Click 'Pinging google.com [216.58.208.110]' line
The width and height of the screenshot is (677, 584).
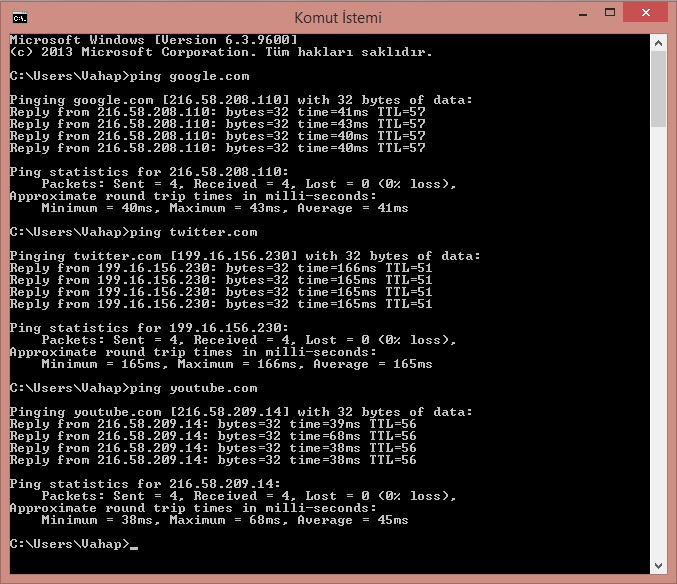coord(241,100)
